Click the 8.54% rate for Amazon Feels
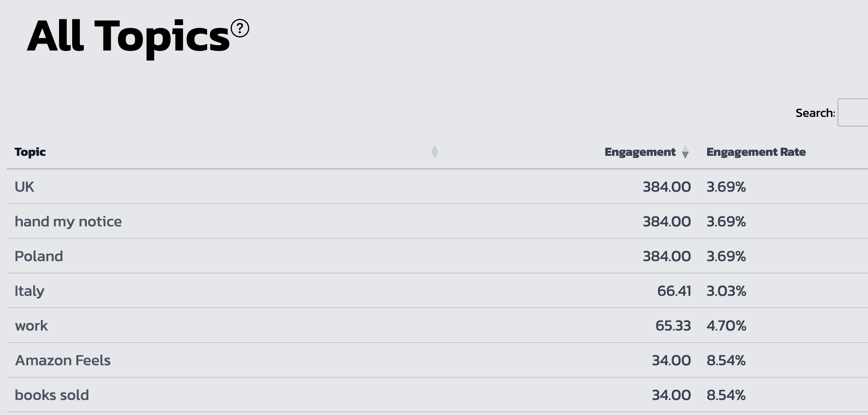 pos(726,360)
